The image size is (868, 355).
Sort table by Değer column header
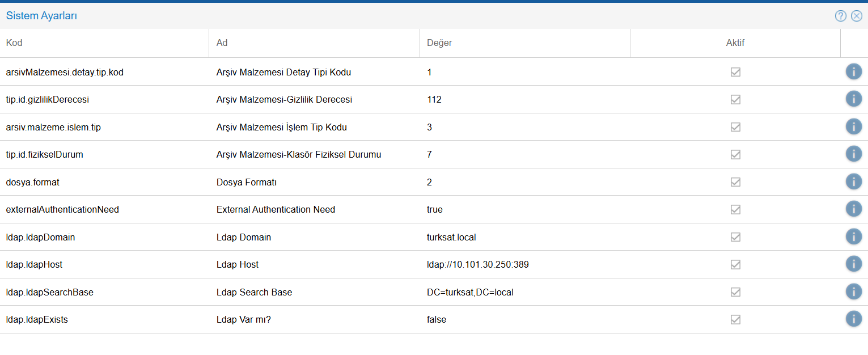point(439,43)
